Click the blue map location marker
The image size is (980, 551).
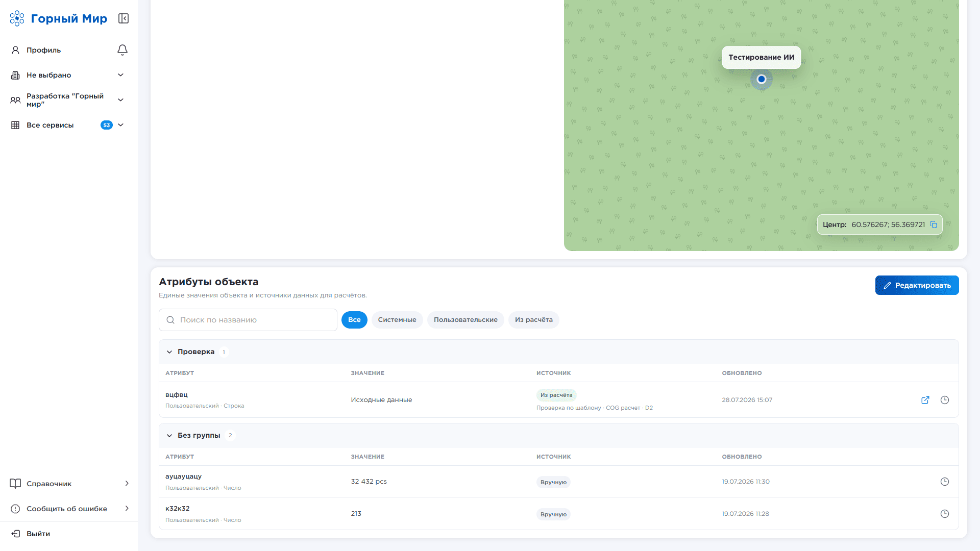[x=762, y=79]
